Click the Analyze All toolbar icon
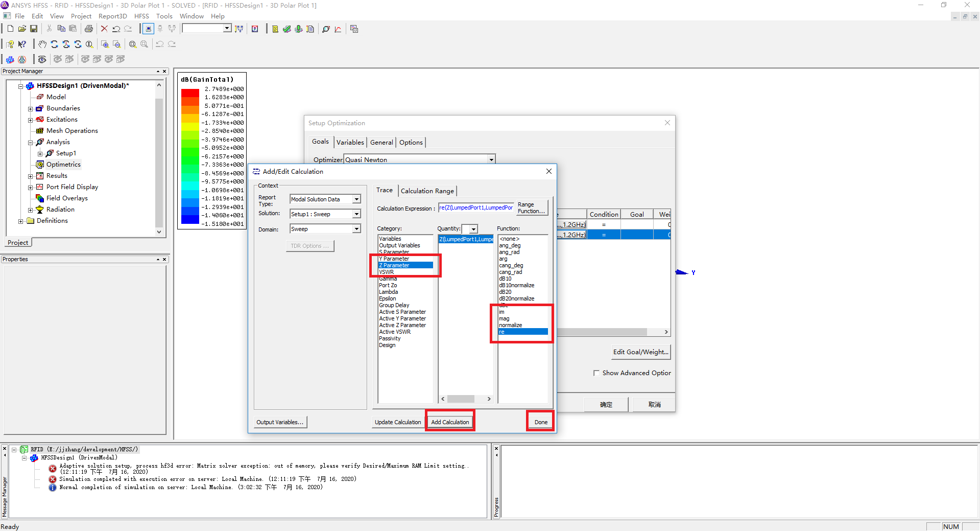This screenshot has width=980, height=531. point(299,29)
